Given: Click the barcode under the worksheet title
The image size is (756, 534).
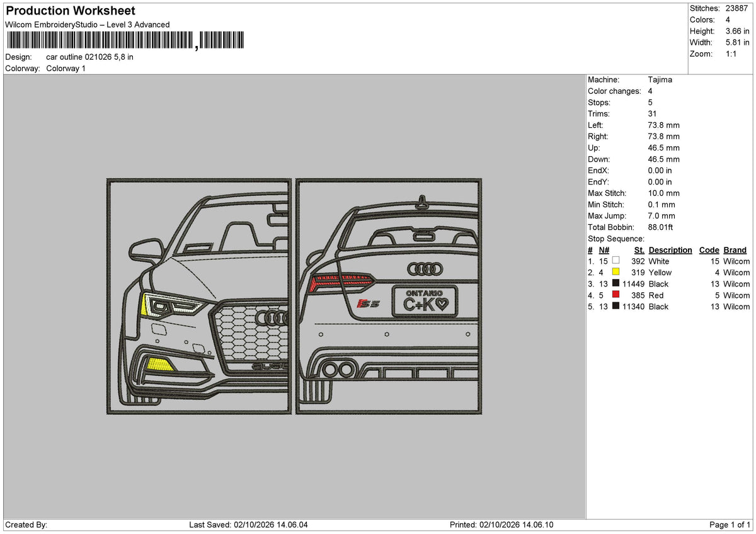Looking at the screenshot, I should [125, 41].
